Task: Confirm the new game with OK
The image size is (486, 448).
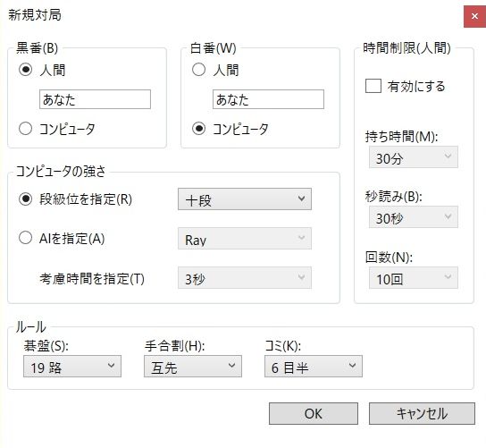Action: (x=314, y=413)
